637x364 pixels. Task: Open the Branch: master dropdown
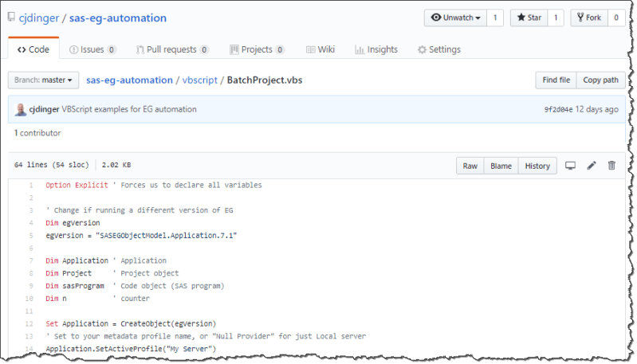tap(43, 80)
